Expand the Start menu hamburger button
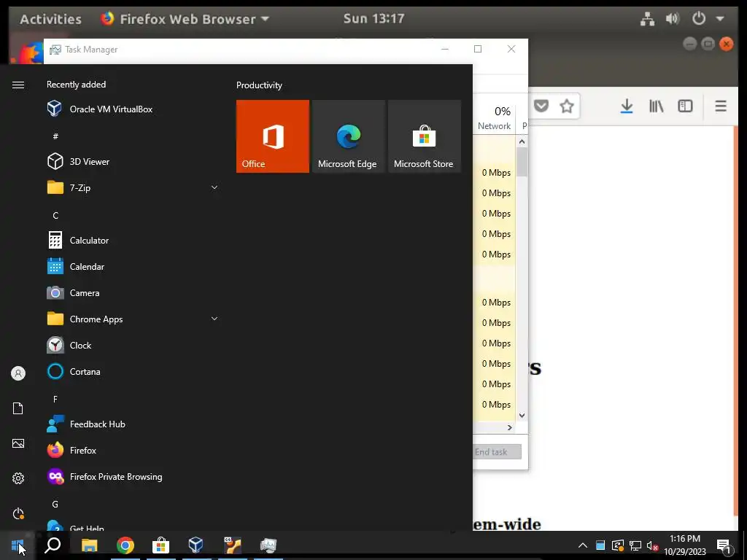Viewport: 747px width, 560px height. tap(18, 85)
